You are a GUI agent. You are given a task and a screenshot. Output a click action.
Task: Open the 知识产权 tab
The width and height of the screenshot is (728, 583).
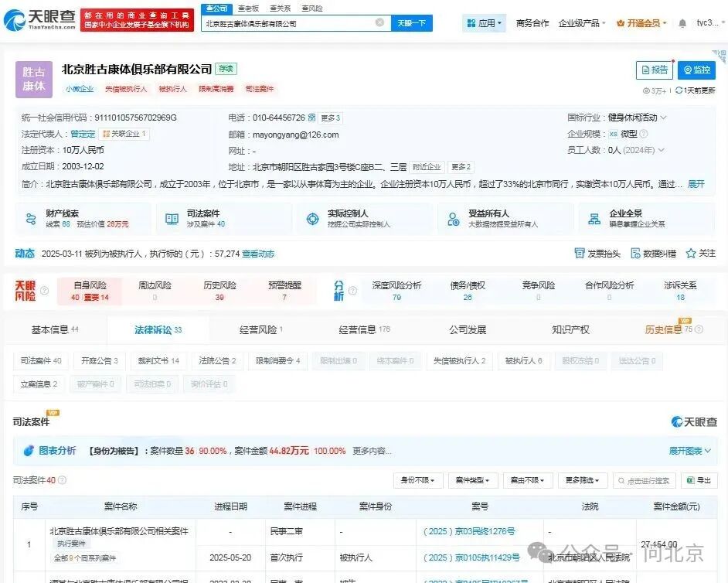pyautogui.click(x=570, y=329)
